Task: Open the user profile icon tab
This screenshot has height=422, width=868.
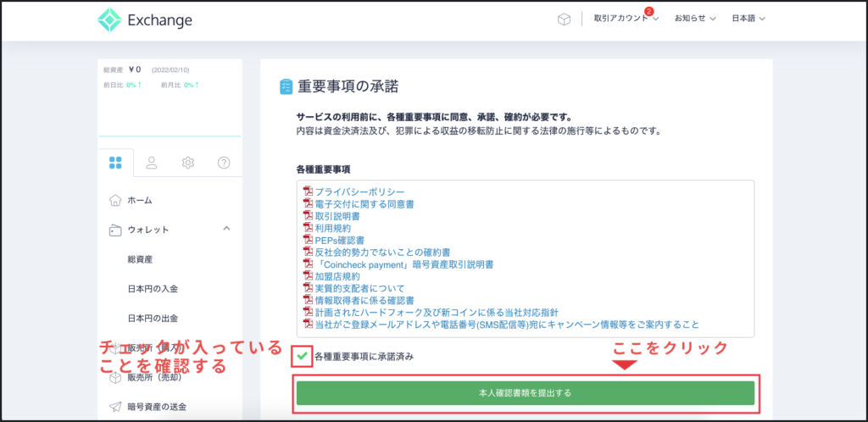Action: (x=152, y=162)
